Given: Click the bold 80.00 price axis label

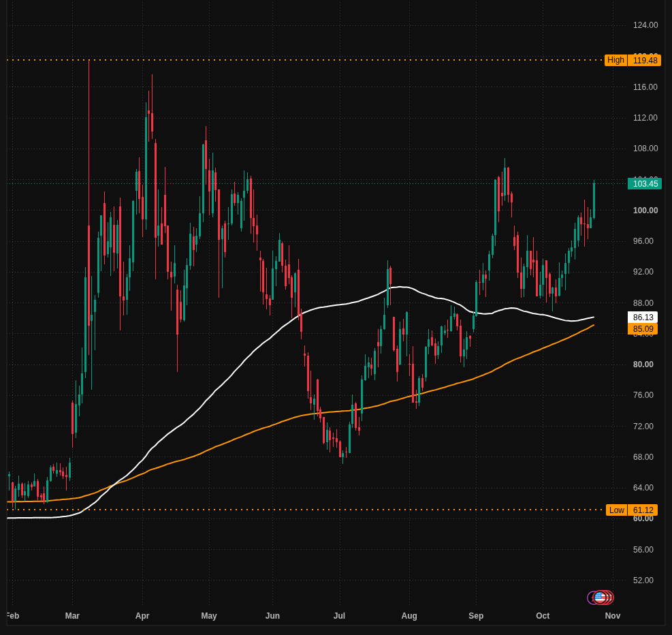Looking at the screenshot, I should click(643, 364).
